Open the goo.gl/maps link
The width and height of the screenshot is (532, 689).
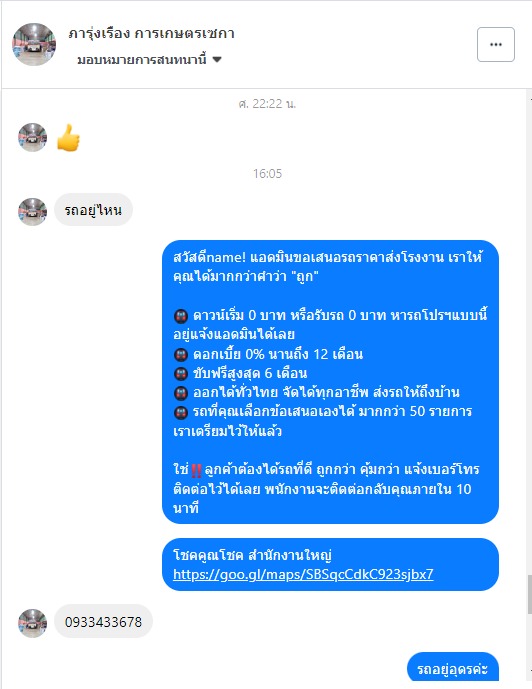[x=303, y=574]
